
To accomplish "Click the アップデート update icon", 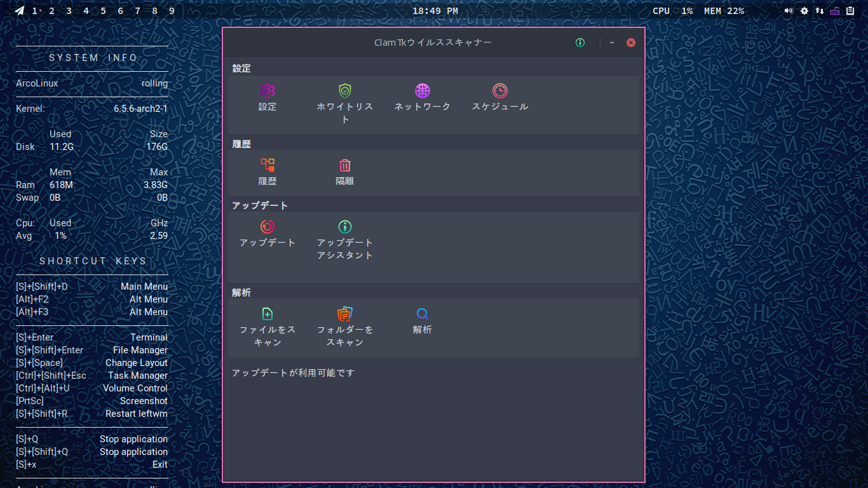I will (268, 227).
